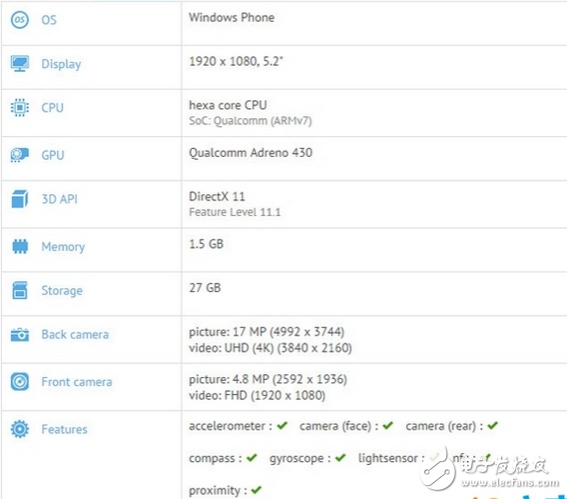Click the Memory chip icon
This screenshot has width=567, height=499.
(20, 246)
